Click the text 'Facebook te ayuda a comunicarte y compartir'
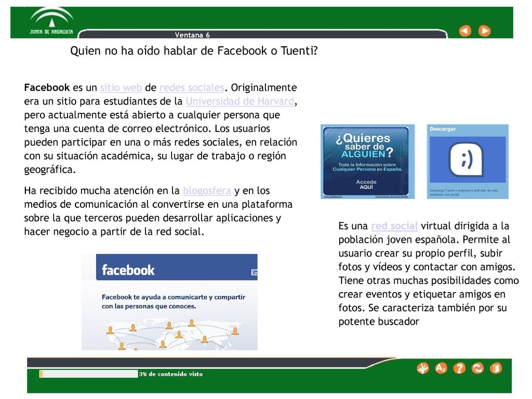 [x=174, y=297]
